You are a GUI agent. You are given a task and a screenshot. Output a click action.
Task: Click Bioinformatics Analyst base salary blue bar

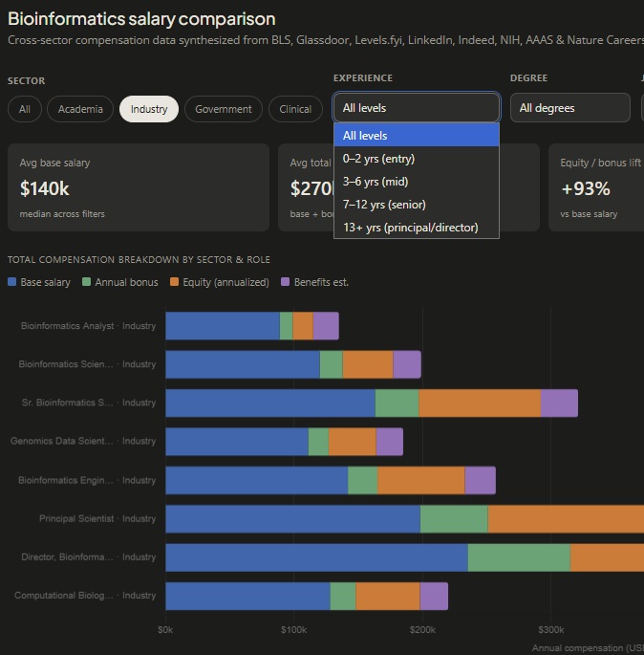(x=223, y=326)
